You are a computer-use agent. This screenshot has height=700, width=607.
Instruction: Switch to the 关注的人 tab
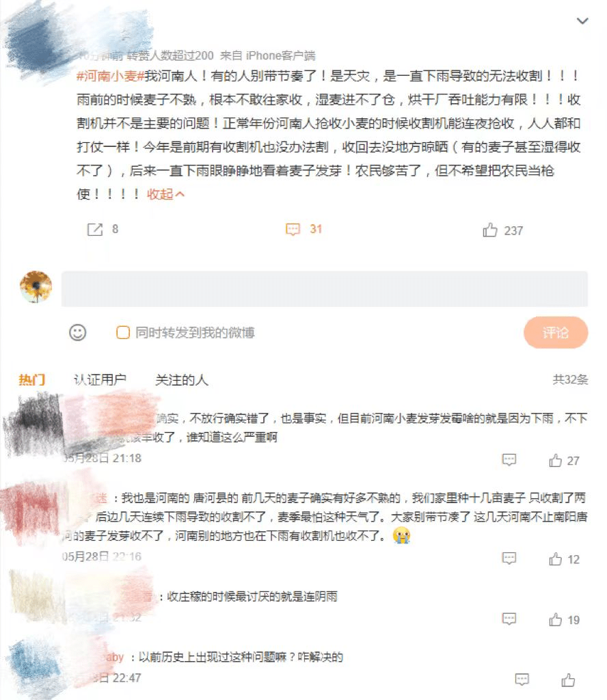point(182,380)
